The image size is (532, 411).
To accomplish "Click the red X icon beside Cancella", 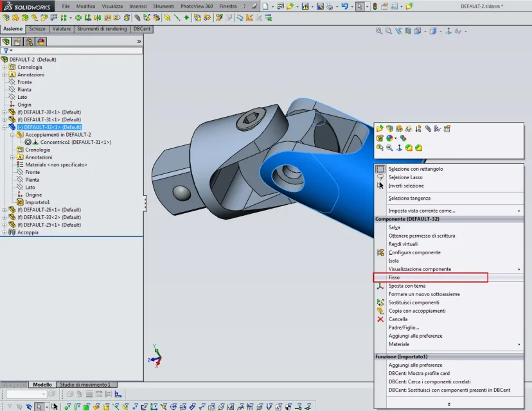I will [x=380, y=319].
